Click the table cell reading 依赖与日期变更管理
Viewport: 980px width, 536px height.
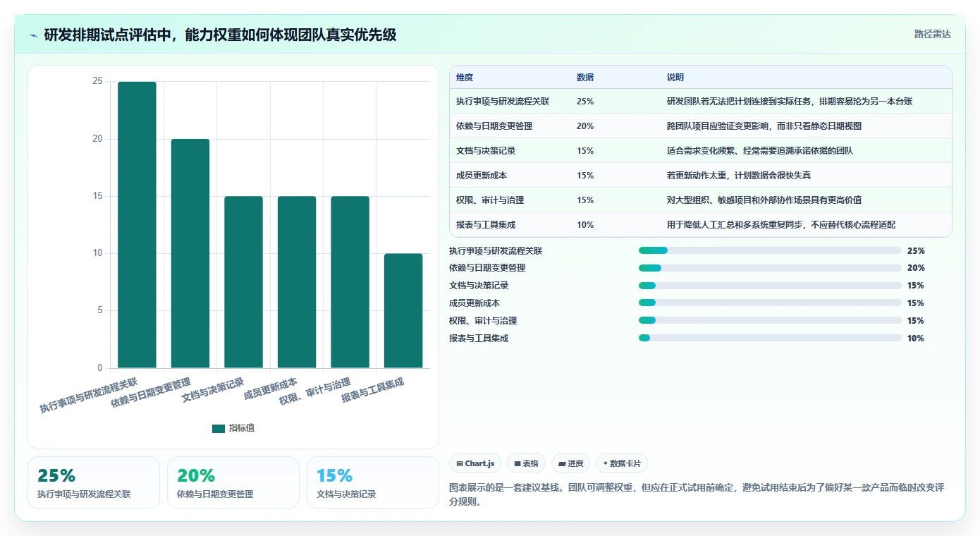(494, 126)
